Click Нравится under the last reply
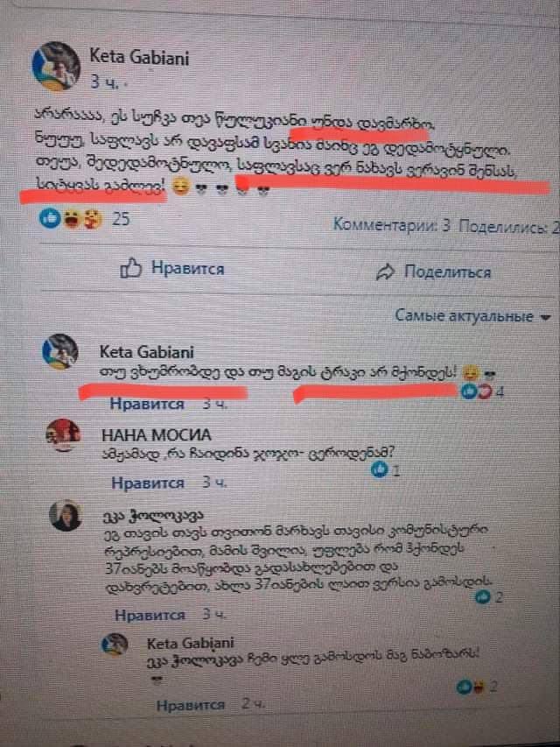560x747 pixels. pos(191,705)
